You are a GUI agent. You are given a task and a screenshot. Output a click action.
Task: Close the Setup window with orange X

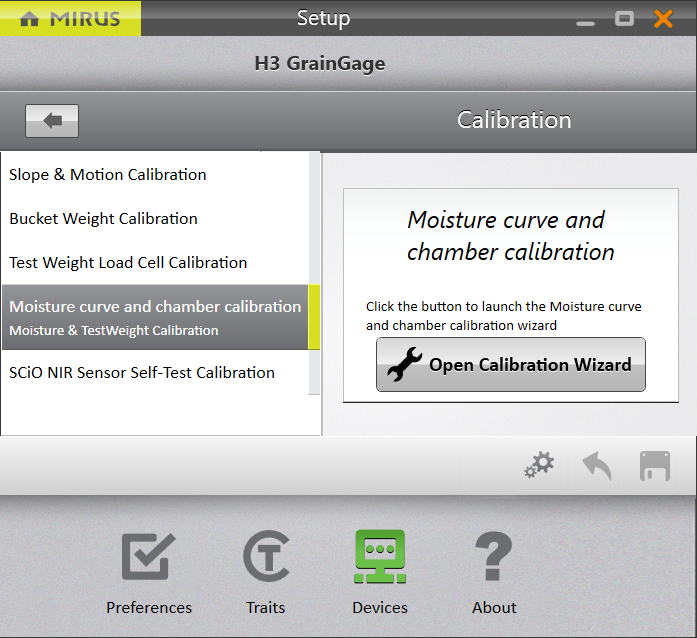click(x=663, y=18)
